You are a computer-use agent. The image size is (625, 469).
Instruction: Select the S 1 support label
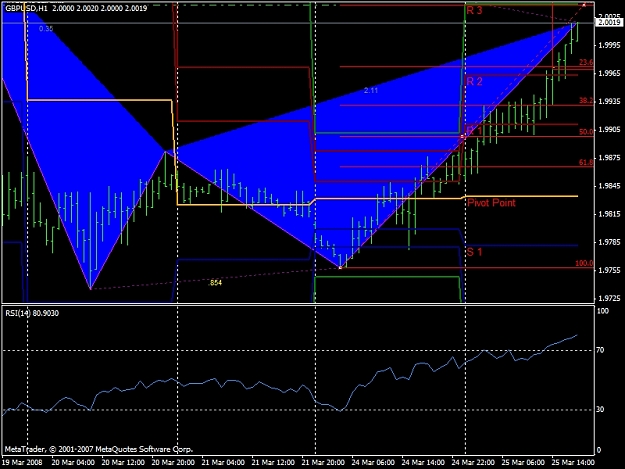pyautogui.click(x=474, y=252)
